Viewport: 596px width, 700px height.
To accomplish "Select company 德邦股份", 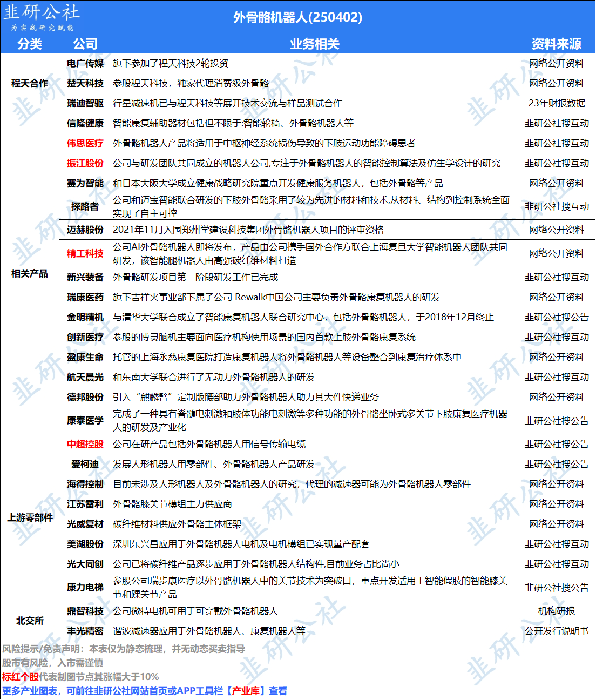I will click(x=85, y=397).
